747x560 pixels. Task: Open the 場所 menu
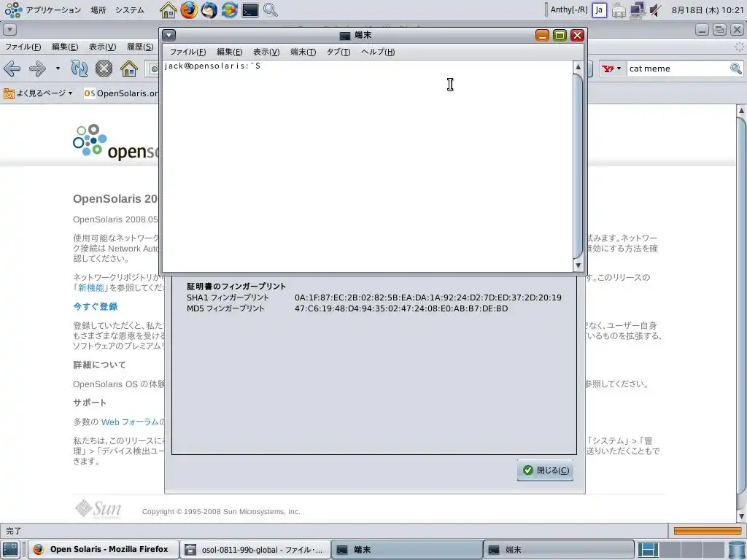pyautogui.click(x=98, y=9)
